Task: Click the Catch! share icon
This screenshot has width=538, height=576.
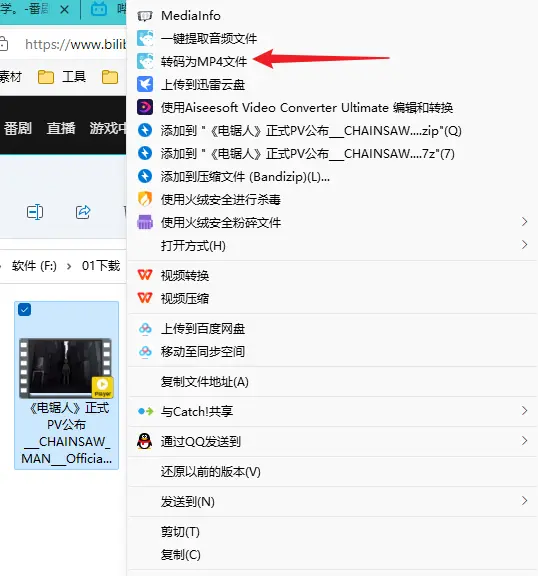Action: tap(145, 411)
